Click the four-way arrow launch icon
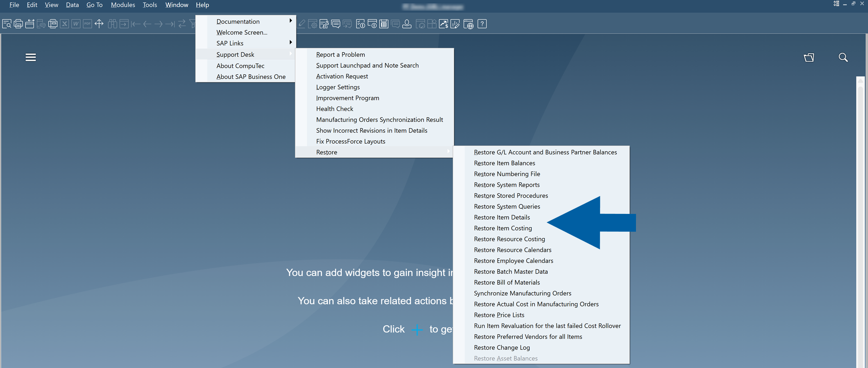Viewport: 868px width, 368px height. point(99,24)
